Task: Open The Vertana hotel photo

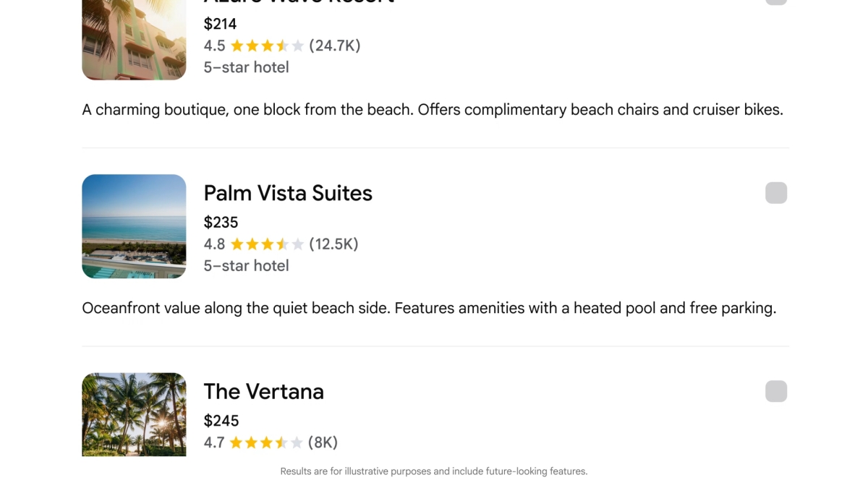Action: coord(134,414)
